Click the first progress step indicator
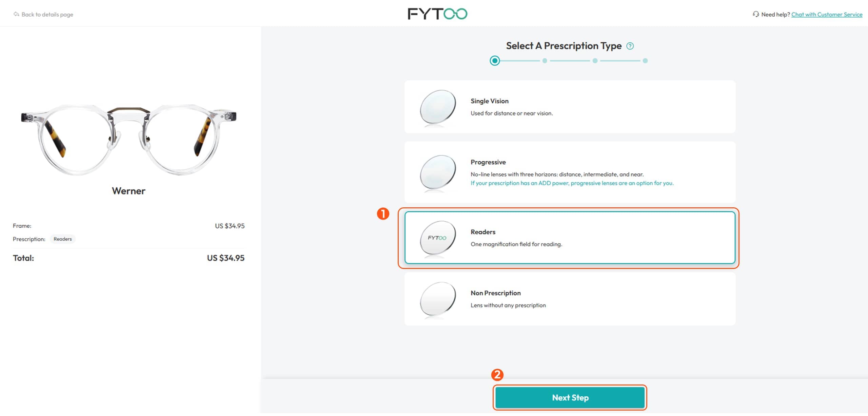The height and width of the screenshot is (416, 868). [x=495, y=61]
